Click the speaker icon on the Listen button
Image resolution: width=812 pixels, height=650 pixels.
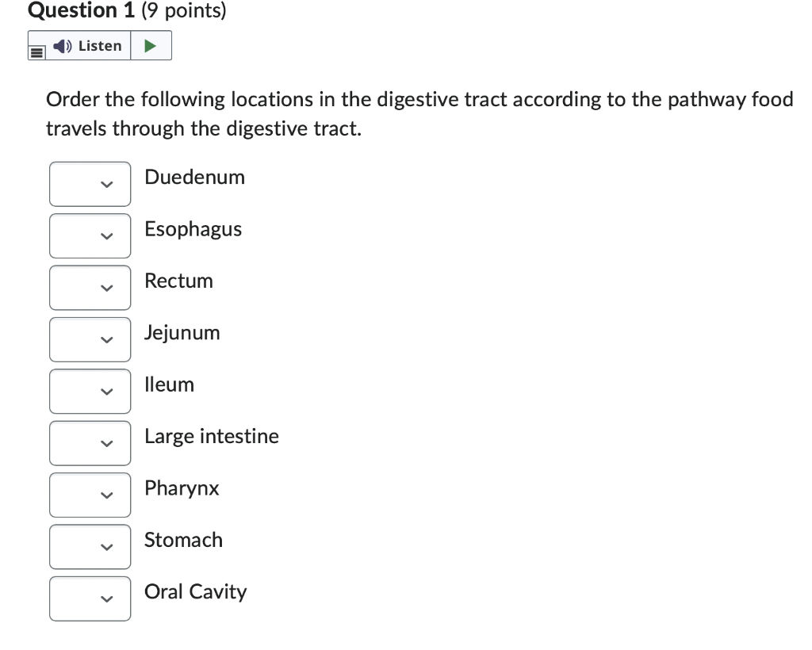[62, 45]
